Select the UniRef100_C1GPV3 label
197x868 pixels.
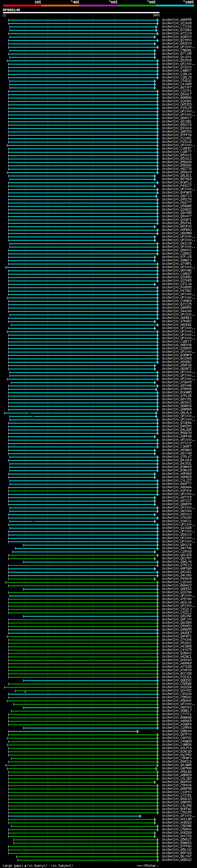pyautogui.click(x=177, y=792)
